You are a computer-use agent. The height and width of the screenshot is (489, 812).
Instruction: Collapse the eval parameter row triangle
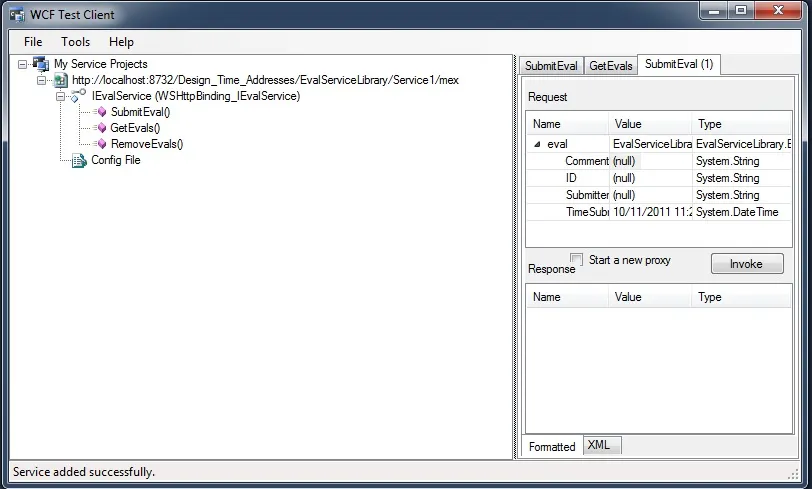coord(537,145)
